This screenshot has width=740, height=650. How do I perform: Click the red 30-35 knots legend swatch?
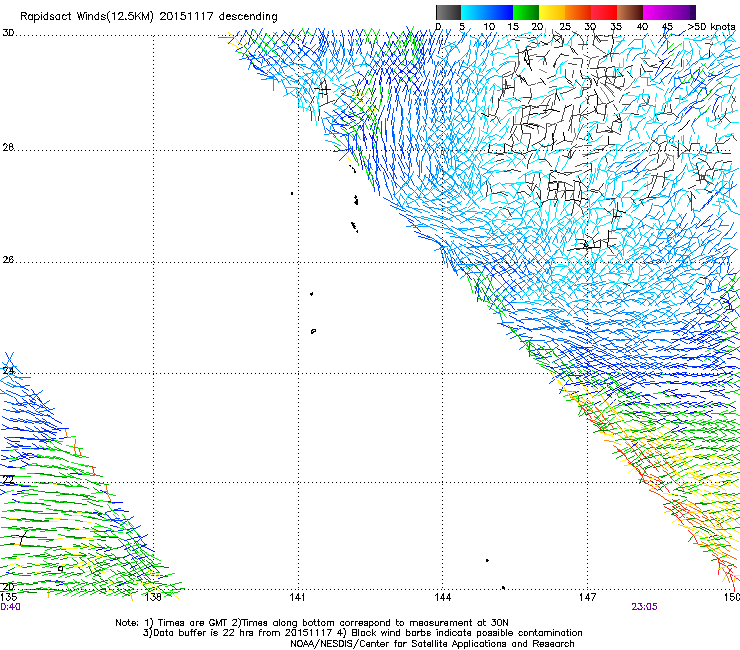[604, 12]
